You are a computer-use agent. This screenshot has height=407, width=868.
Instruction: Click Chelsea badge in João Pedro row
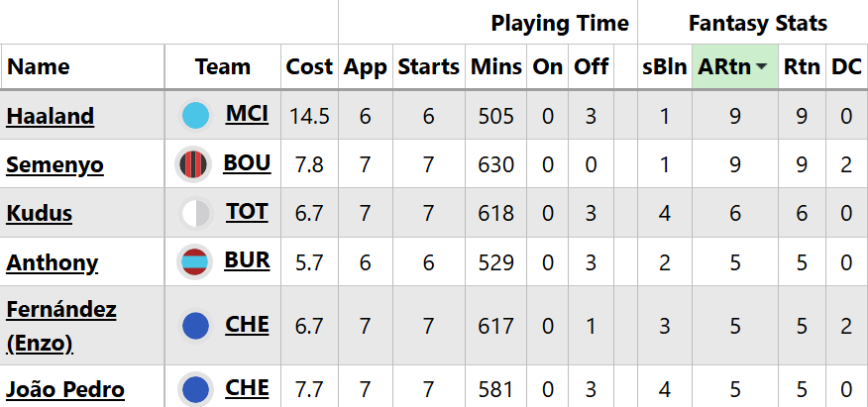click(194, 389)
